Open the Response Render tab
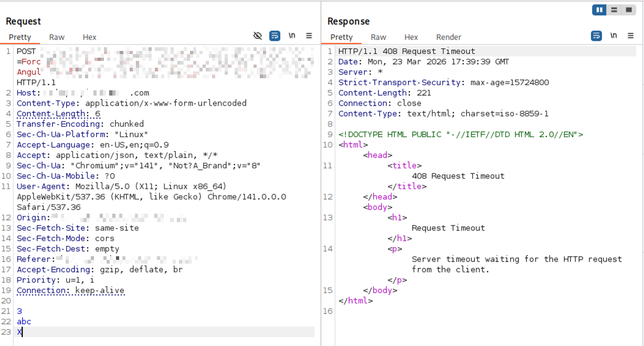 coord(448,37)
